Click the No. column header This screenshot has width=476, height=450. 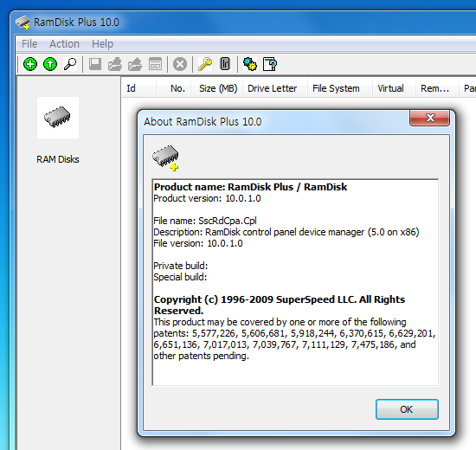[174, 88]
